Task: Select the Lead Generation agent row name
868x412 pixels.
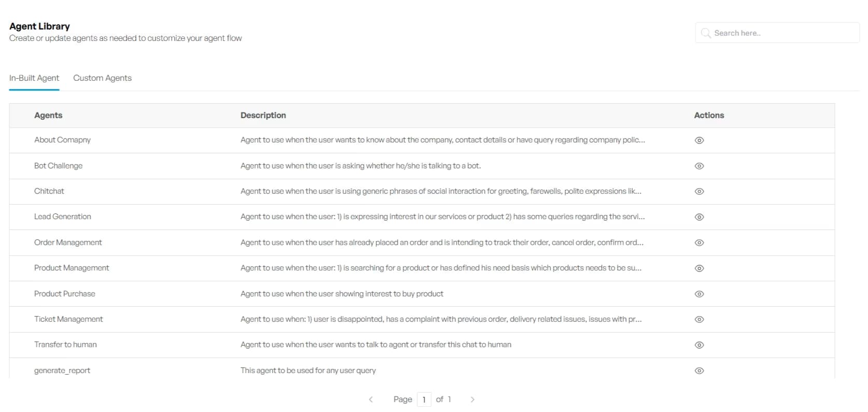Action: coord(63,217)
